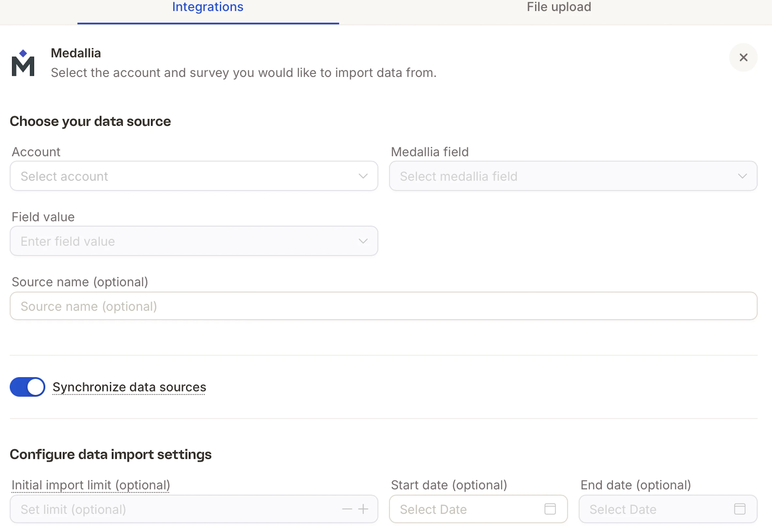Switch to the File upload tab

coord(559,7)
